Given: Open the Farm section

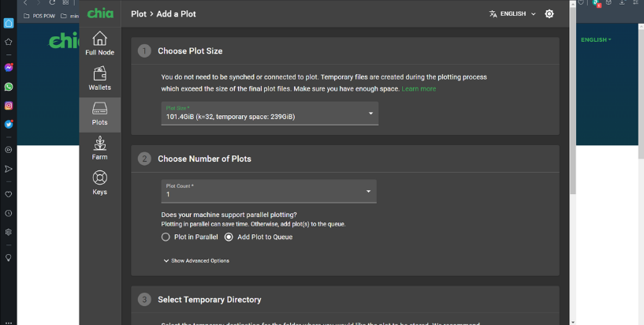Looking at the screenshot, I should pos(99,148).
